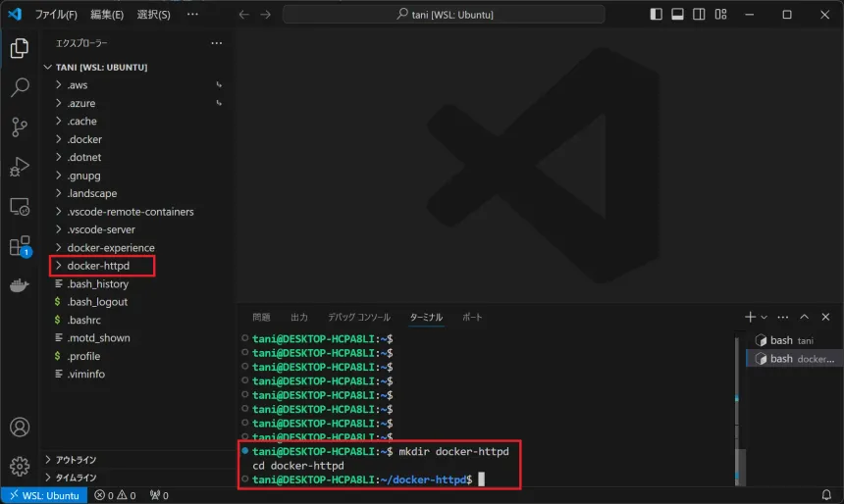844x504 pixels.
Task: Toggle the bottom panel layout button
Action: pyautogui.click(x=678, y=15)
